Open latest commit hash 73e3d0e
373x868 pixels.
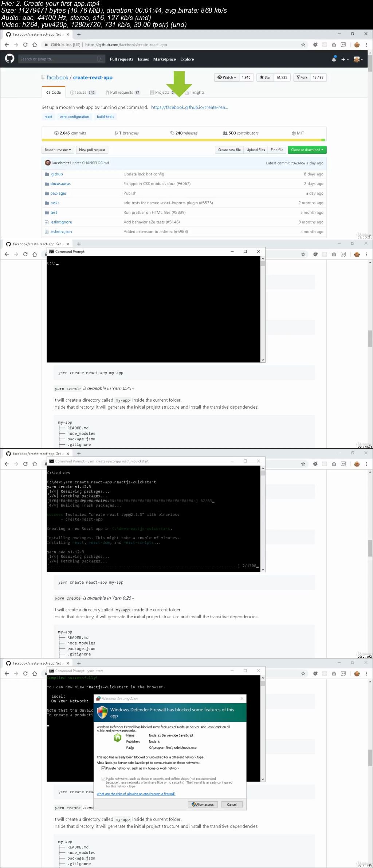[x=298, y=163]
